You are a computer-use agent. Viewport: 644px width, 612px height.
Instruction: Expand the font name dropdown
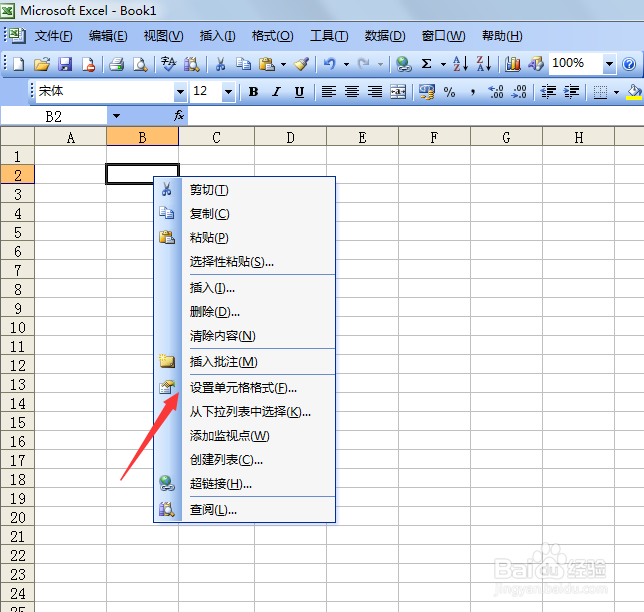(180, 92)
